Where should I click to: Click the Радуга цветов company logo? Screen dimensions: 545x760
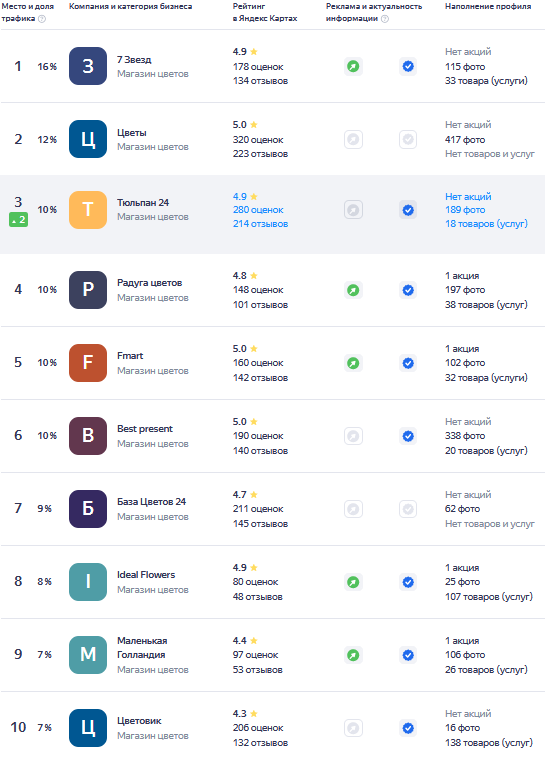pyautogui.click(x=88, y=290)
